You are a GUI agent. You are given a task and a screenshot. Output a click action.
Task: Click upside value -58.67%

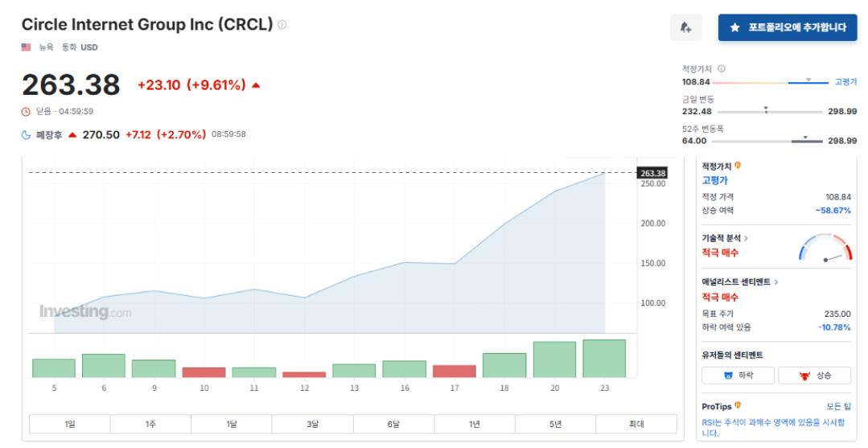point(833,211)
